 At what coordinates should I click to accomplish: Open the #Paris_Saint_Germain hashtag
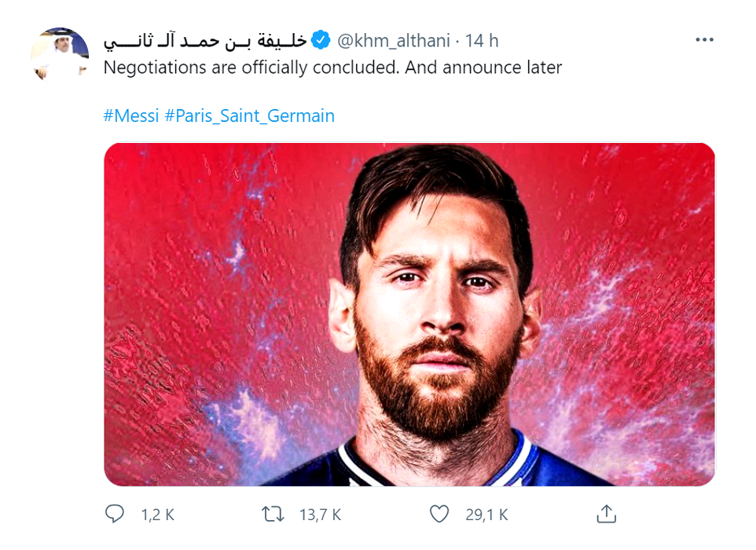pos(250,116)
